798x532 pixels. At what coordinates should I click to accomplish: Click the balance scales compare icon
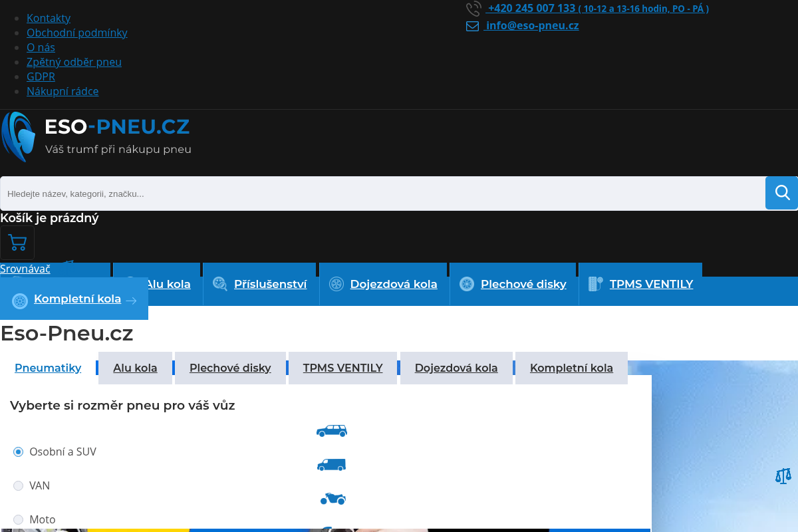tap(783, 475)
